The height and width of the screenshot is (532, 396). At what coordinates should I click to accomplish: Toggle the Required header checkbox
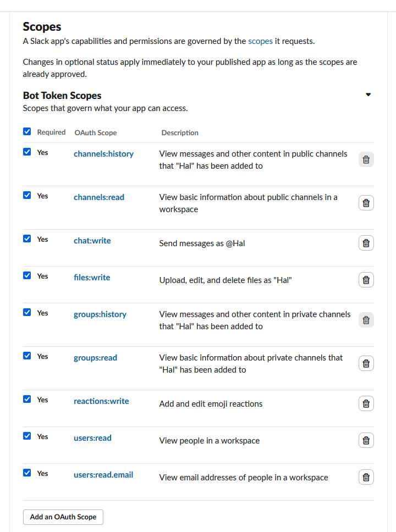click(27, 131)
